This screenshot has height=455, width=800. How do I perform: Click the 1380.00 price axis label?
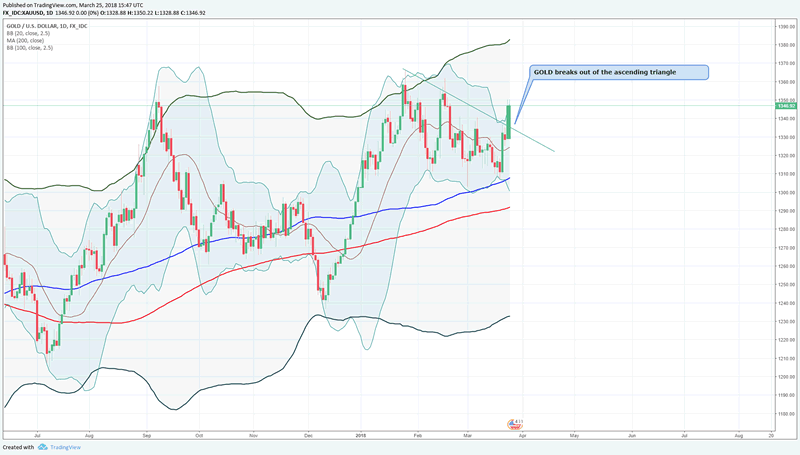click(786, 45)
